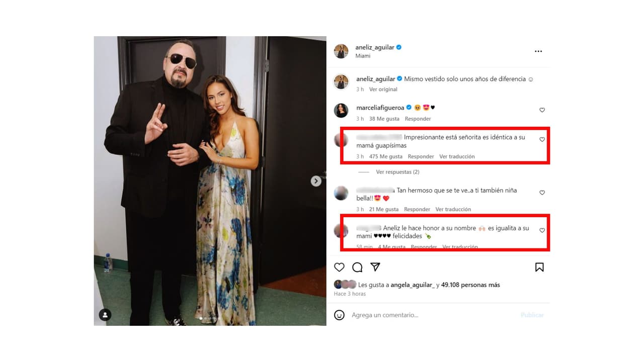Image resolution: width=644 pixels, height=362 pixels.
Task: Open the Miami location page
Action: (x=362, y=56)
